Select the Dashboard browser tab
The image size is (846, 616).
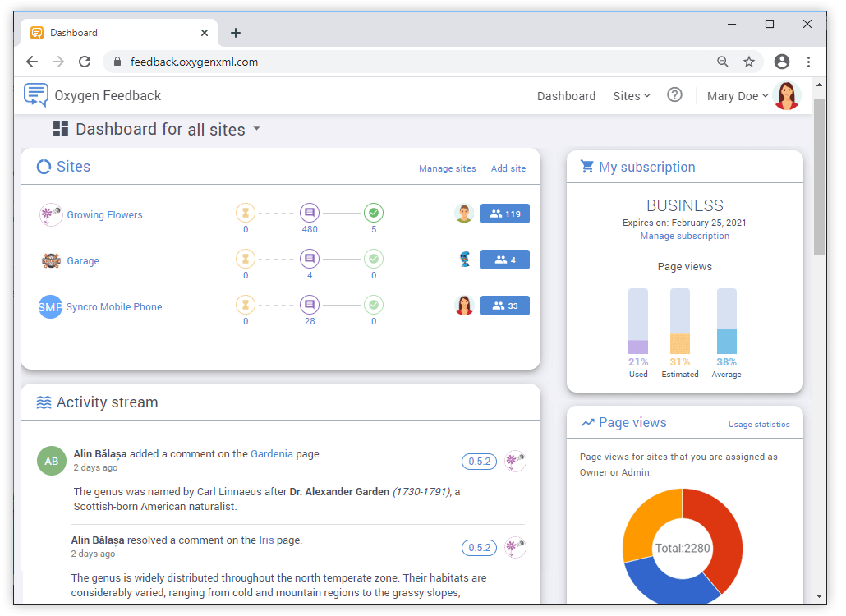tap(119, 33)
